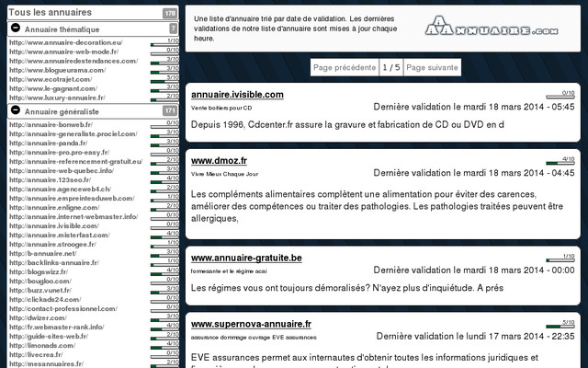Click the 171 badge beside Annuaire généraliste
588x368 pixels.
[169, 110]
